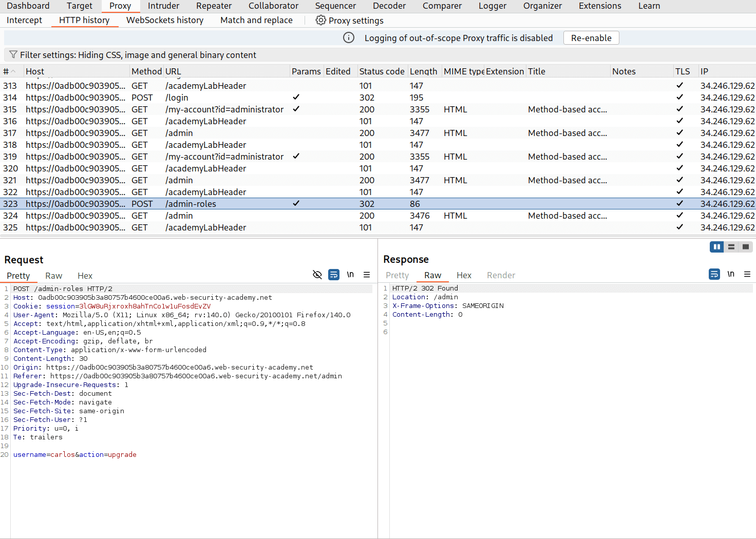Image resolution: width=756 pixels, height=539 pixels.
Task: Select the maximized single-panel layout icon
Action: pyautogui.click(x=745, y=247)
